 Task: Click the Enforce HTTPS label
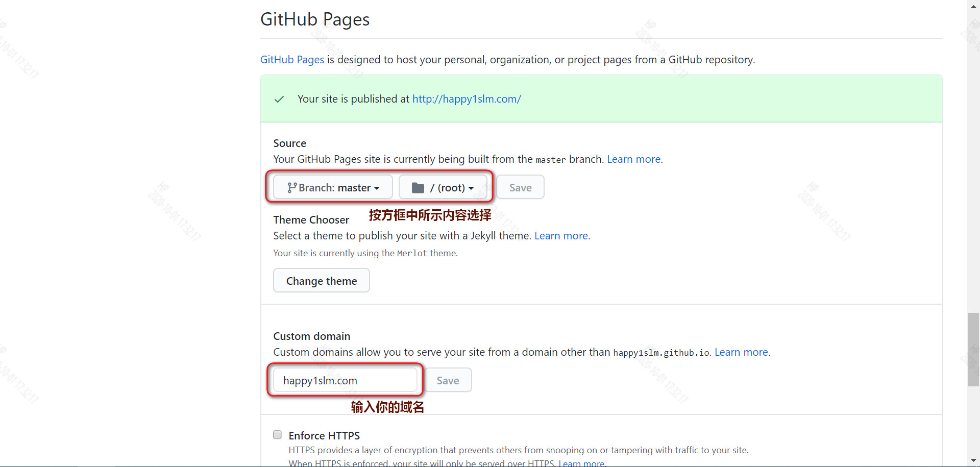click(324, 435)
